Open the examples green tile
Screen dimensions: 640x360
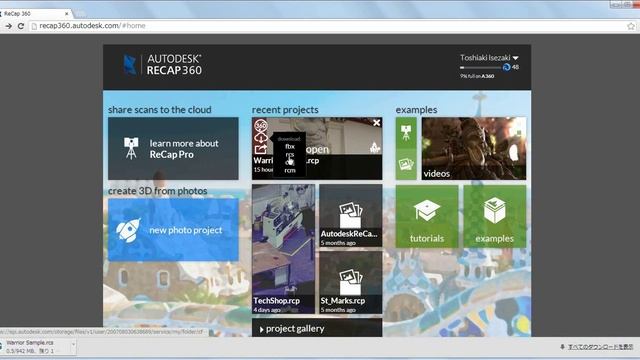494,216
